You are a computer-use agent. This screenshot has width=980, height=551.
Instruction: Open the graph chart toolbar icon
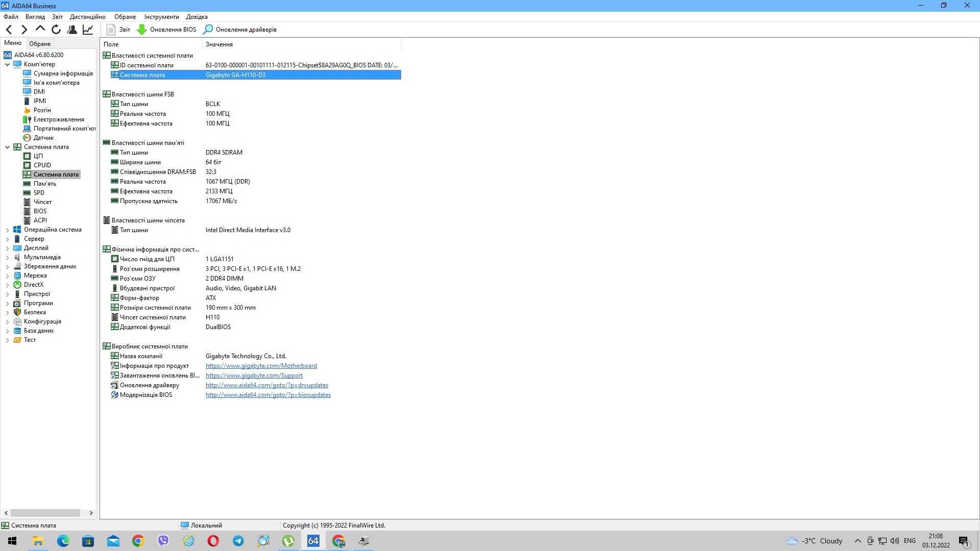tap(88, 30)
